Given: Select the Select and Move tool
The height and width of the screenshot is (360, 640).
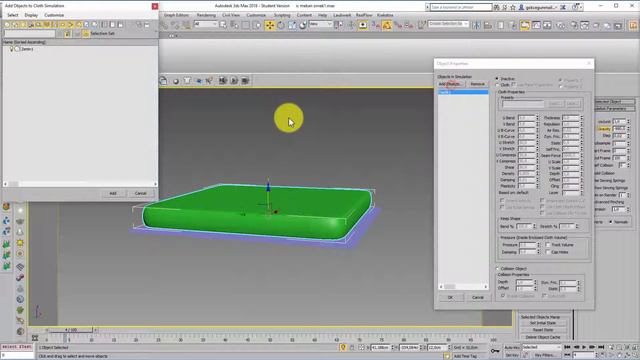Looking at the screenshot, I should (x=270, y=25).
